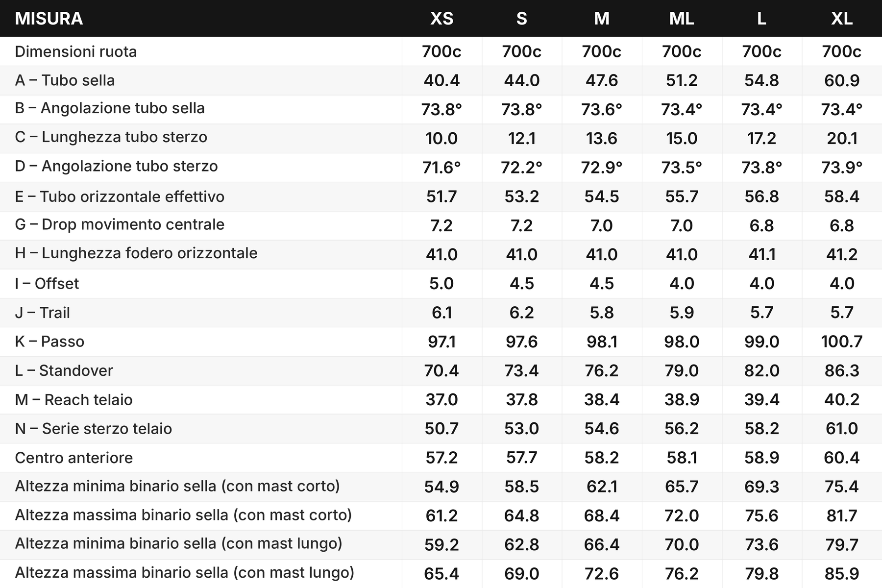Click the ML Reach telaio value 38.9
882x588 pixels.
tap(682, 400)
